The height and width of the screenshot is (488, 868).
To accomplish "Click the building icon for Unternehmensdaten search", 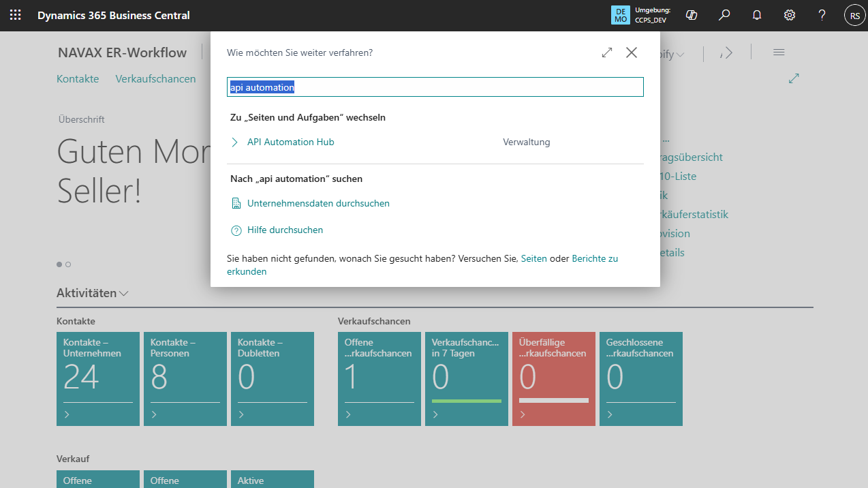I will tap(236, 203).
